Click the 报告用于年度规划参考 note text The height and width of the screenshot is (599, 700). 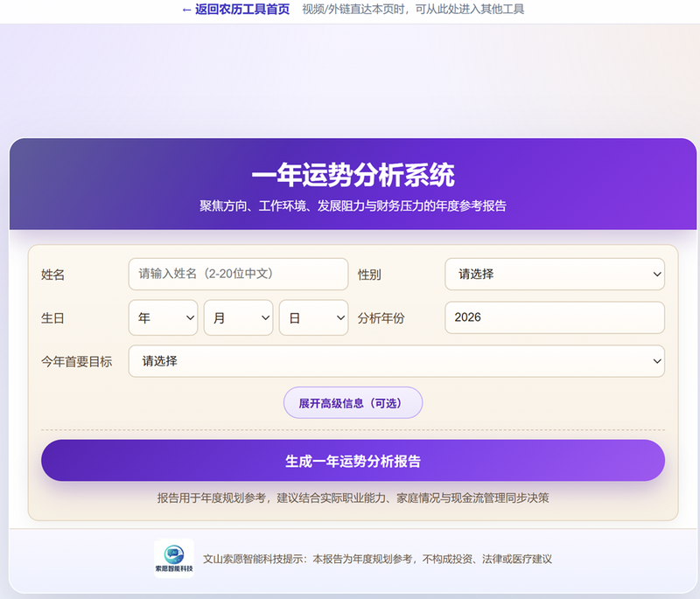[x=353, y=498]
